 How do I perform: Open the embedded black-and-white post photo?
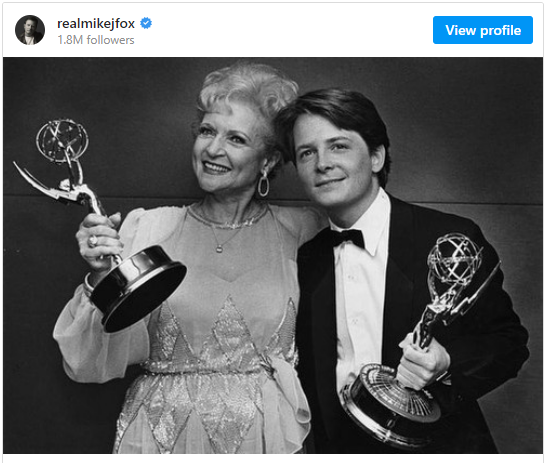(273, 255)
